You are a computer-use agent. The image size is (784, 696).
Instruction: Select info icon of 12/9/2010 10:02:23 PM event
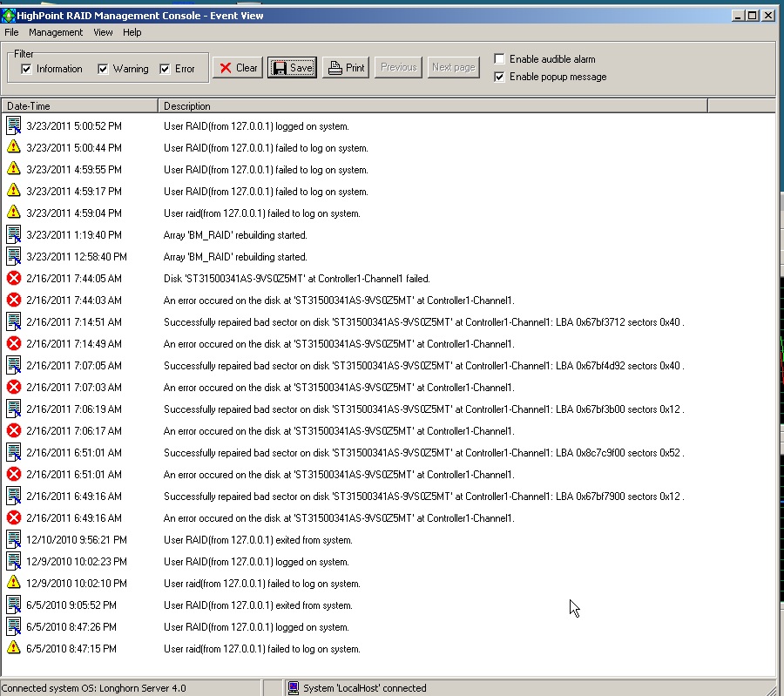tap(13, 561)
